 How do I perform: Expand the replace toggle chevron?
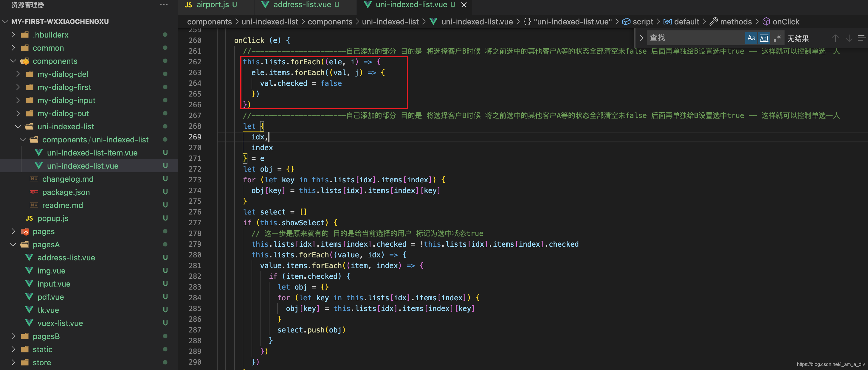(x=641, y=38)
